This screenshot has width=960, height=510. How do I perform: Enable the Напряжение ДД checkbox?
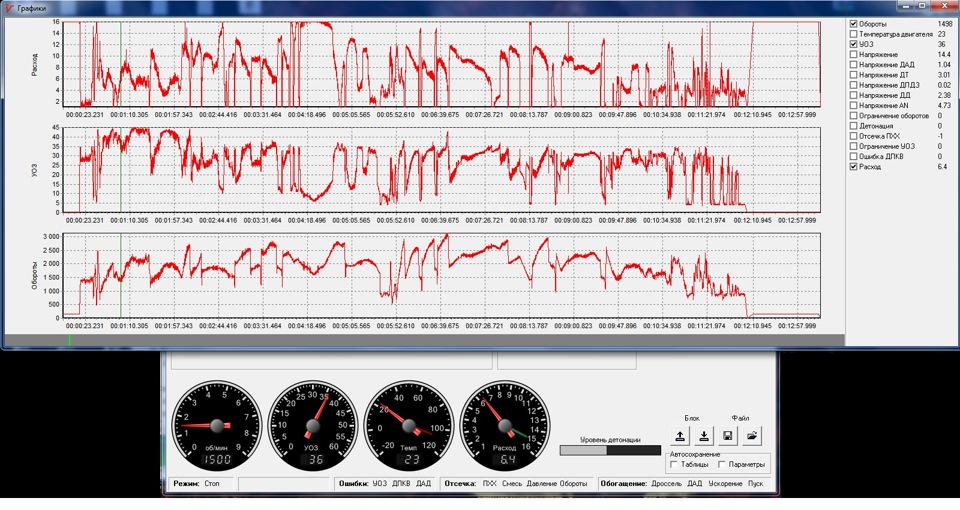coord(853,95)
